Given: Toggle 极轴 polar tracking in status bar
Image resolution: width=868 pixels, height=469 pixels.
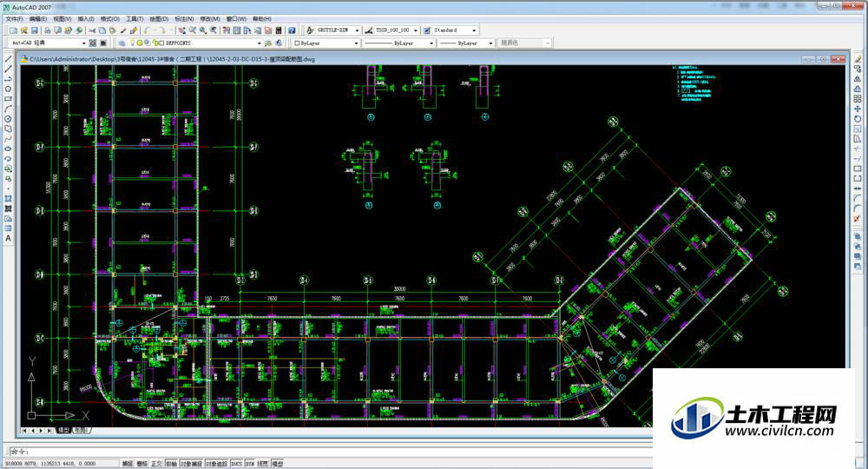Looking at the screenshot, I should (171, 464).
